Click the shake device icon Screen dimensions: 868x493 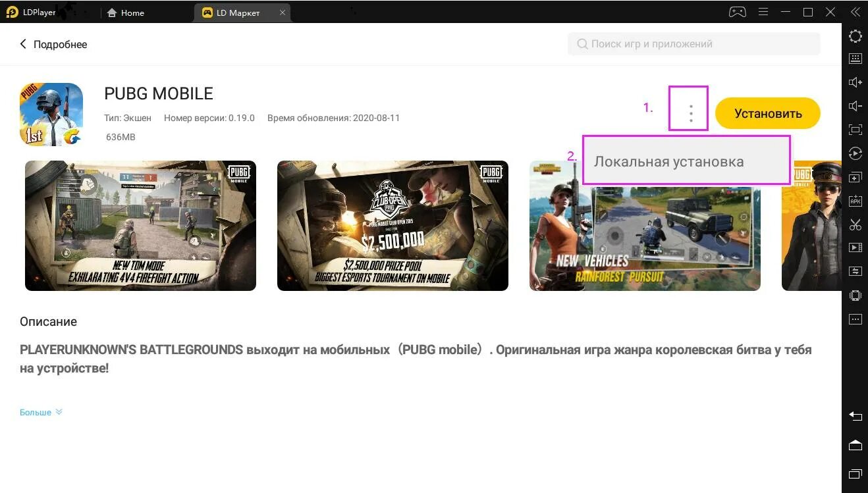[x=855, y=296]
